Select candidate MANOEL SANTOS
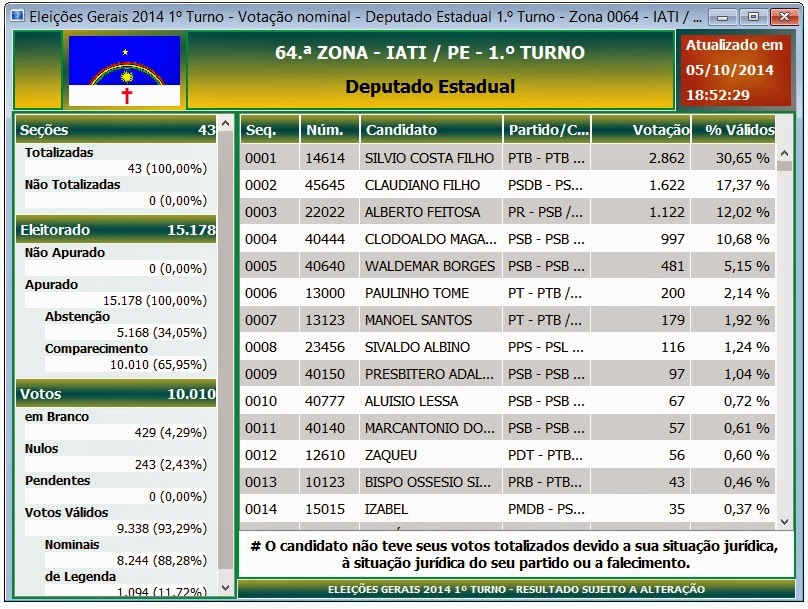808x609 pixels. tap(508, 320)
